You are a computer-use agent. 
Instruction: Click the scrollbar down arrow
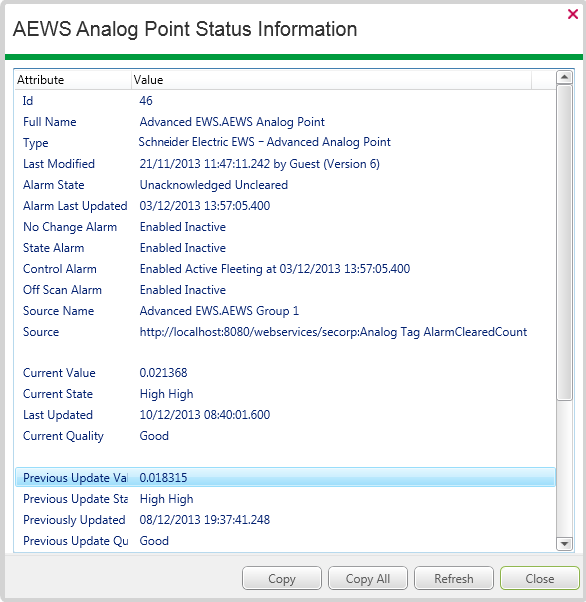(564, 543)
